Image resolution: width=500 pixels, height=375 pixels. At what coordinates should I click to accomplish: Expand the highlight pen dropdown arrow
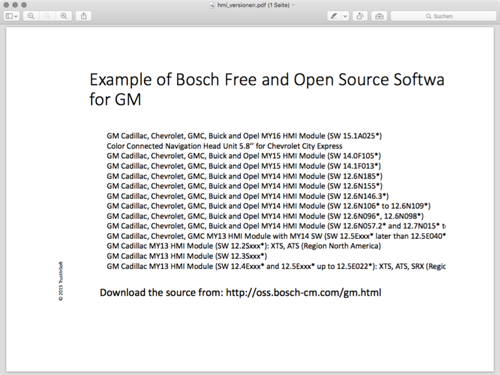[x=345, y=16]
